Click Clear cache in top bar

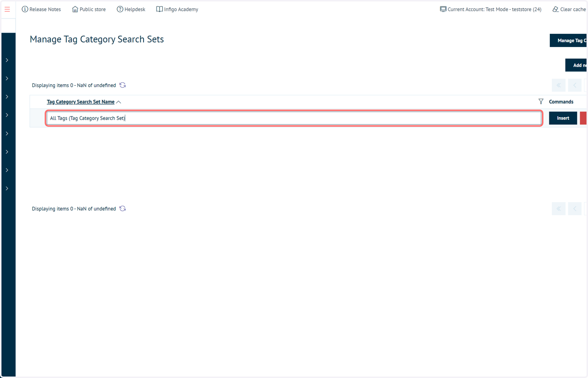coord(569,9)
